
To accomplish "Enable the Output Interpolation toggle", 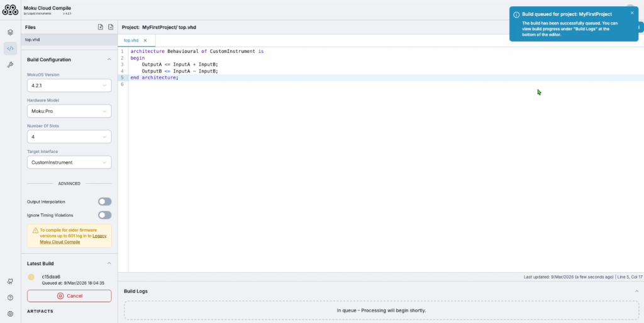I will coord(105,201).
